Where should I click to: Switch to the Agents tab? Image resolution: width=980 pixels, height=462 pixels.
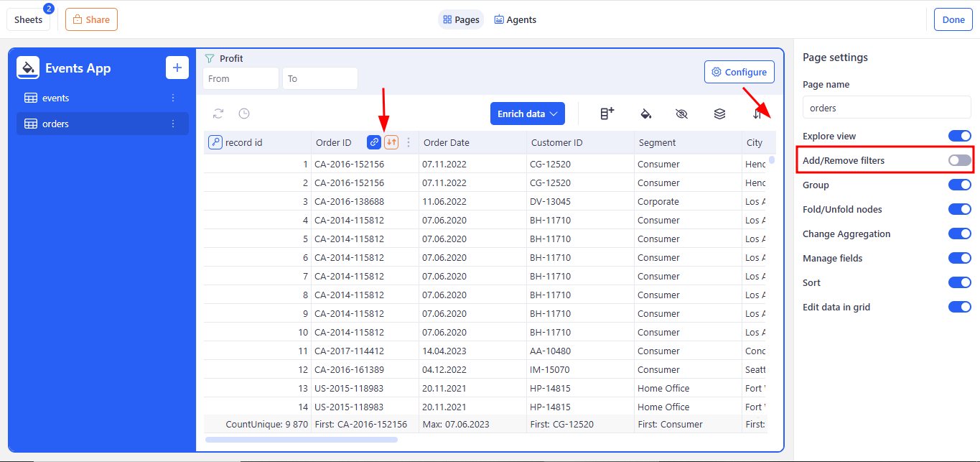[x=515, y=19]
